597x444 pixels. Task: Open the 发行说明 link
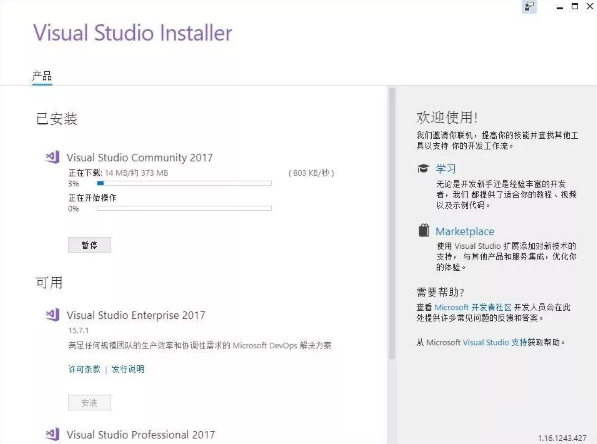[128, 369]
